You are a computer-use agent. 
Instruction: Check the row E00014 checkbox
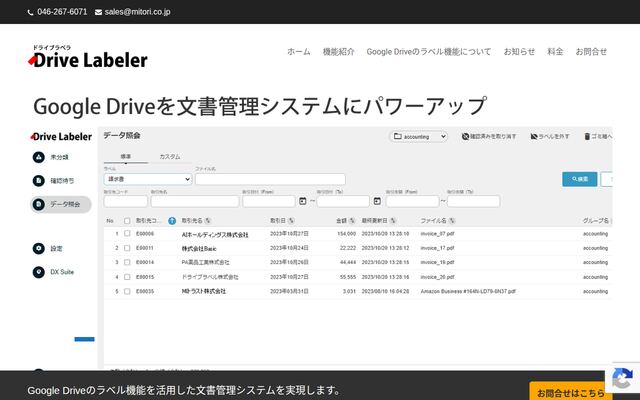127,262
